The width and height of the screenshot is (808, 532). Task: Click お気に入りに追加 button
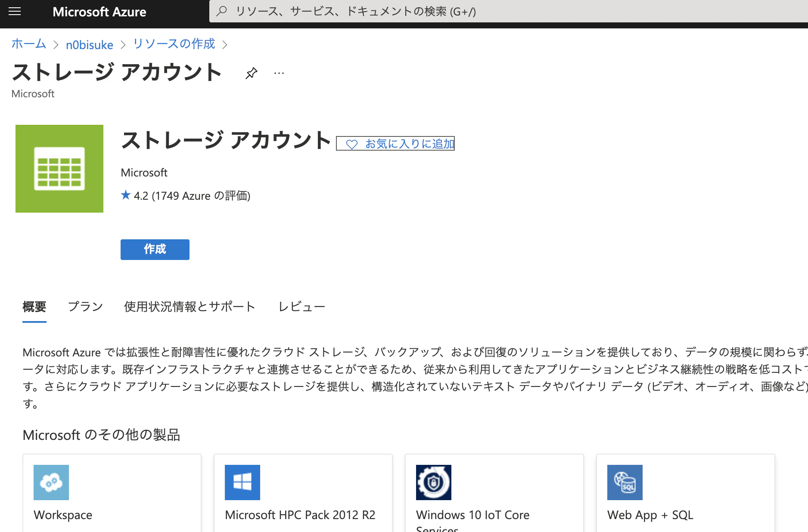(x=395, y=144)
